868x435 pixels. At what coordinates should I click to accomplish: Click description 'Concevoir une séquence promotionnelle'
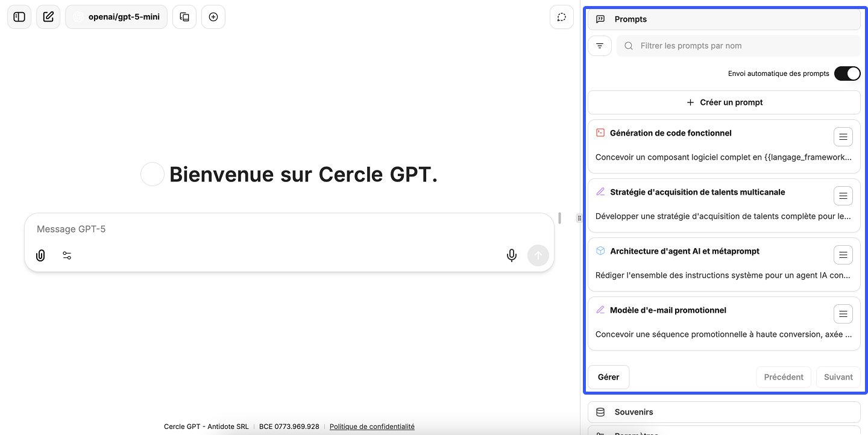click(724, 334)
